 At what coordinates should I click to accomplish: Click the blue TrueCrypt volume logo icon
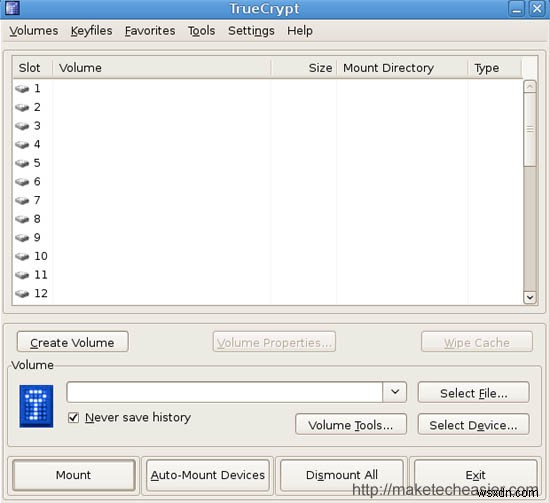tap(36, 406)
